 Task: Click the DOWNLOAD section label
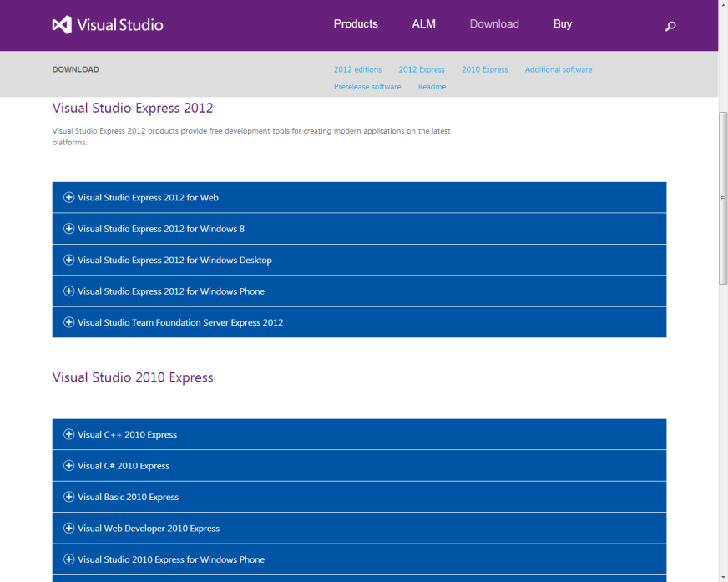click(x=76, y=69)
